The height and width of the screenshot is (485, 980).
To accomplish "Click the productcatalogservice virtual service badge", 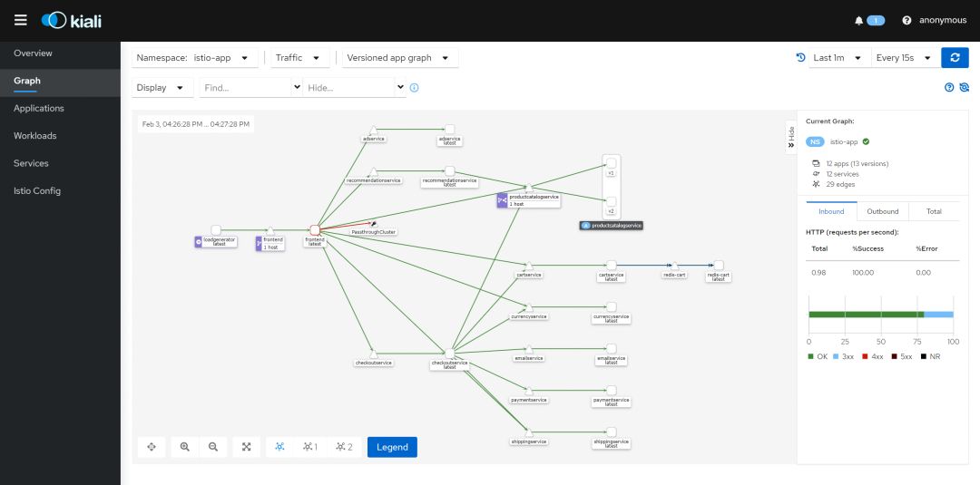I will click(503, 200).
